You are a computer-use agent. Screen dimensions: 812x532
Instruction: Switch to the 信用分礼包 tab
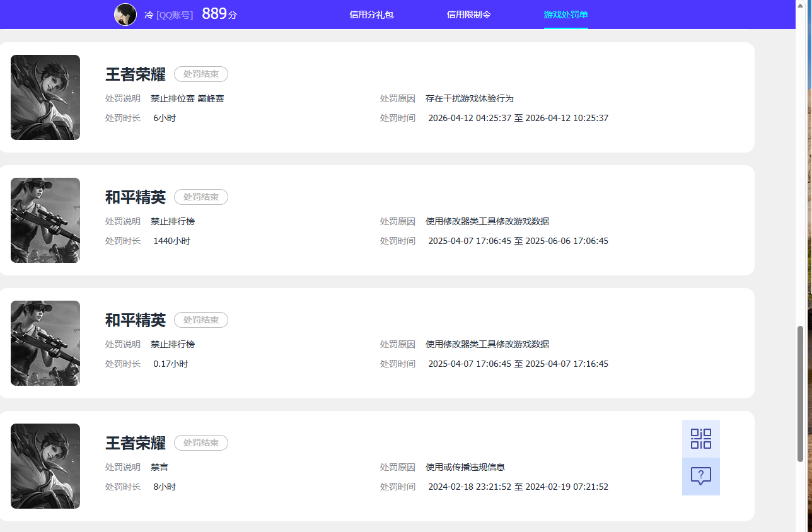click(371, 14)
